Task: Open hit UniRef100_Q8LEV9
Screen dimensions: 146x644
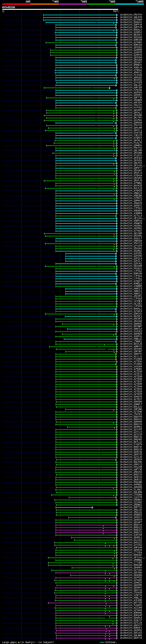Action: point(131,17)
